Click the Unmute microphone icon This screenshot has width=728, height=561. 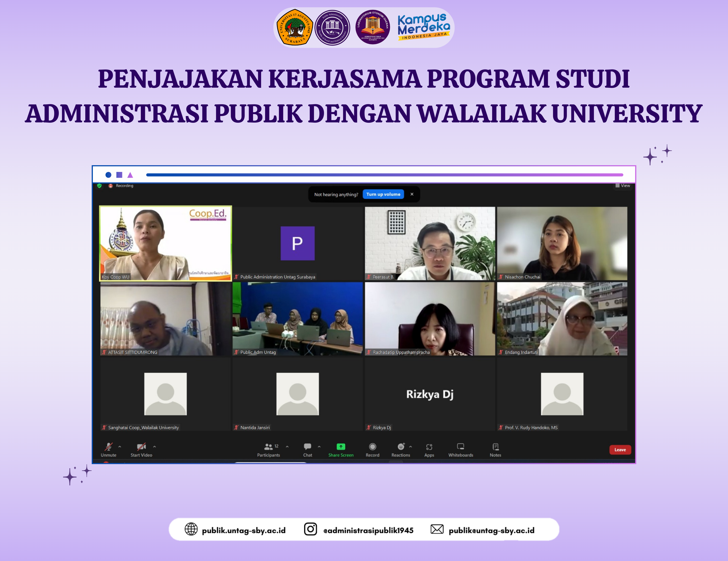(x=109, y=446)
